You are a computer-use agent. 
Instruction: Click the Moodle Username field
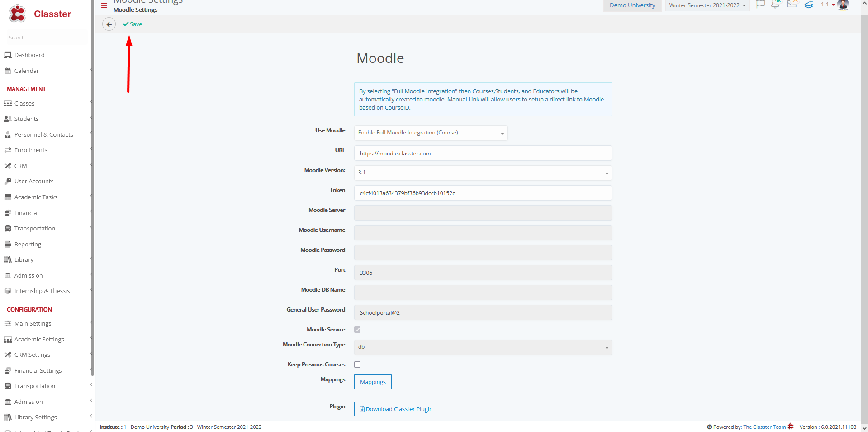pyautogui.click(x=483, y=233)
